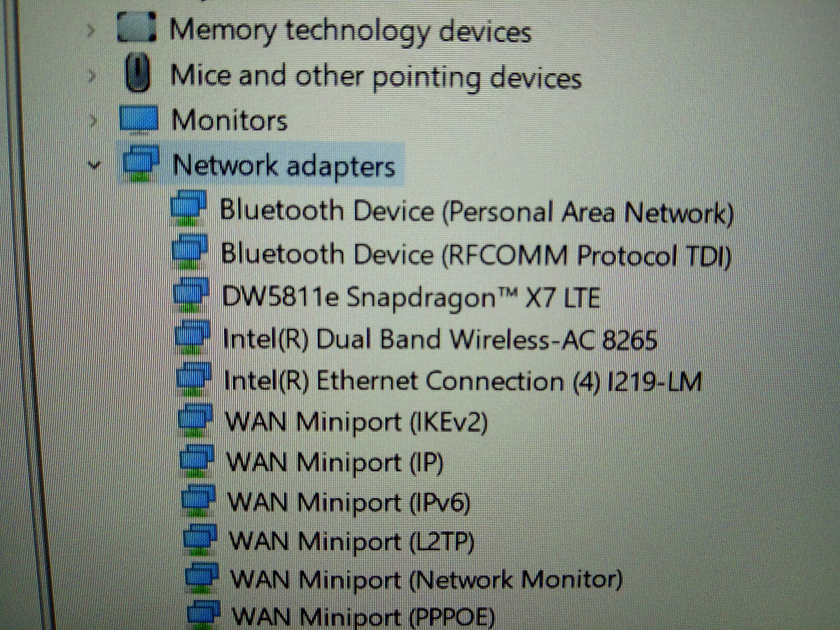Select Bluetooth Device (RFCOMM Protocol TDI)
The image size is (840, 630).
[476, 254]
